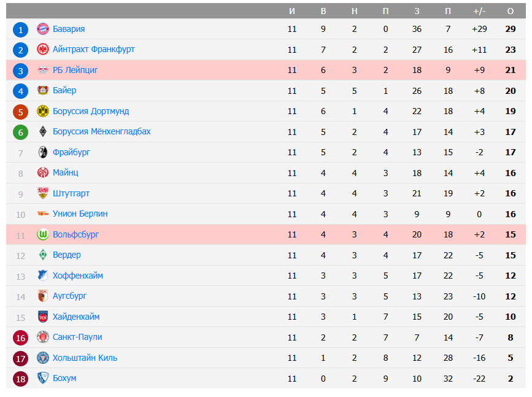The height and width of the screenshot is (397, 532).
Task: Click the relegation position badge 18
Action: point(21,379)
